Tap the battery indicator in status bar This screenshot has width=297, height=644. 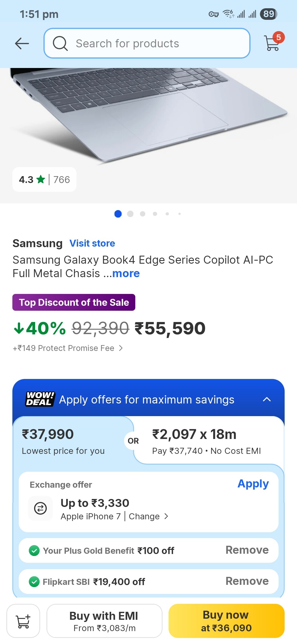tap(269, 14)
